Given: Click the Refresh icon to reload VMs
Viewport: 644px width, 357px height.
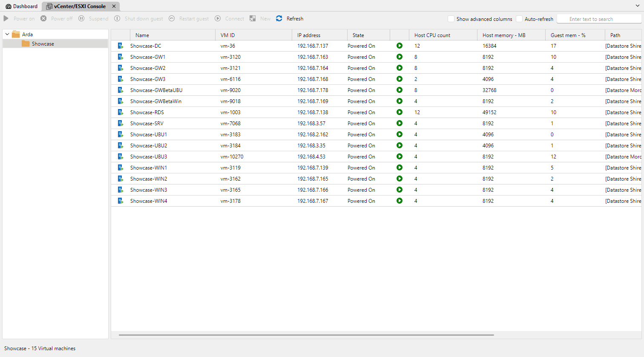Looking at the screenshot, I should pyautogui.click(x=279, y=18).
